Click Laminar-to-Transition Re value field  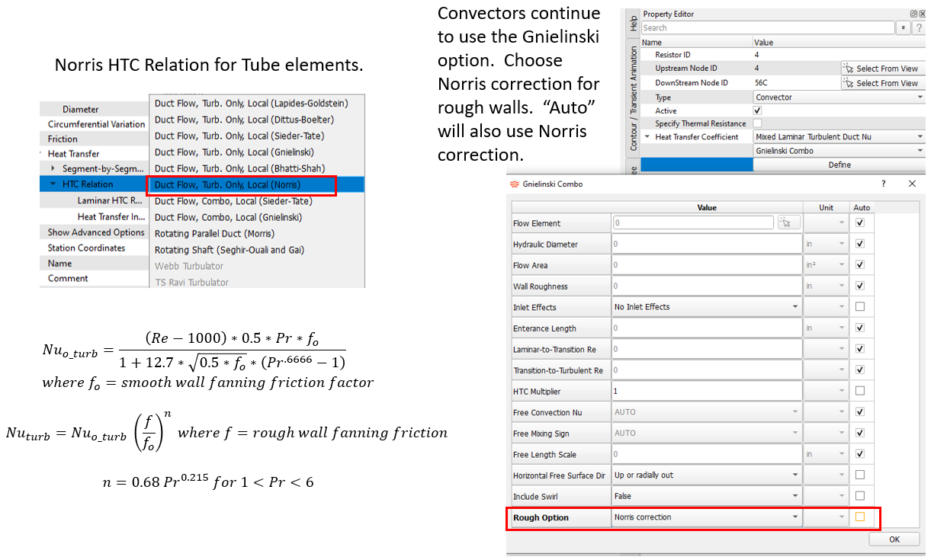[707, 349]
